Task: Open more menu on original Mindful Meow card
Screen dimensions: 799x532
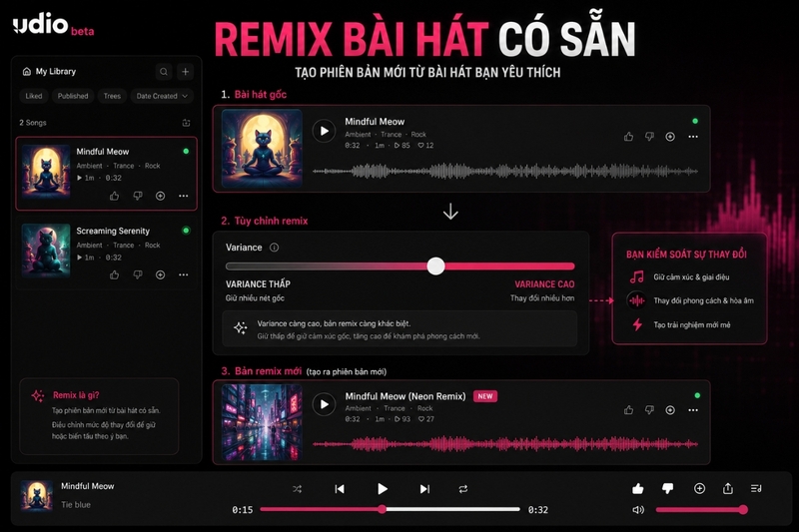Action: [x=693, y=137]
